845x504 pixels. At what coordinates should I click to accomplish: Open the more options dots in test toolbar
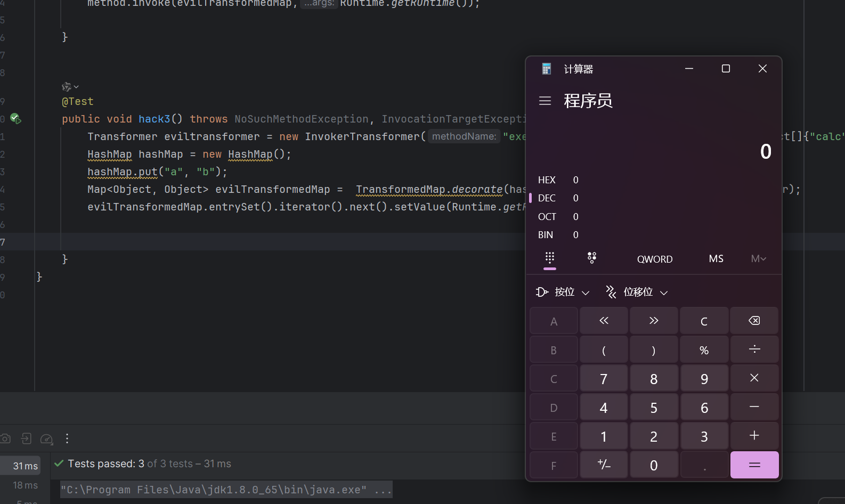(x=67, y=438)
